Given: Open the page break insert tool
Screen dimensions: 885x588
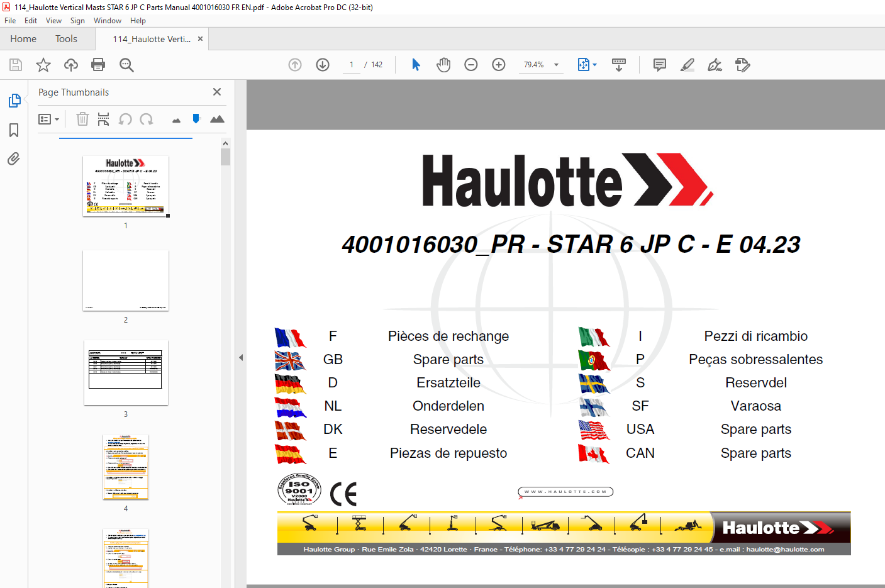Looking at the screenshot, I should (104, 119).
